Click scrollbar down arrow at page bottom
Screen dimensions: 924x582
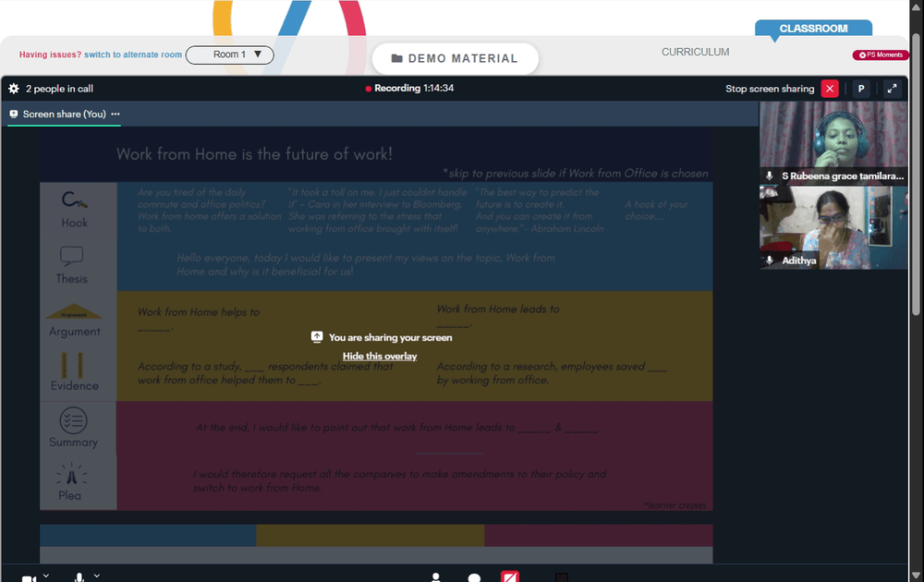pyautogui.click(x=916, y=575)
